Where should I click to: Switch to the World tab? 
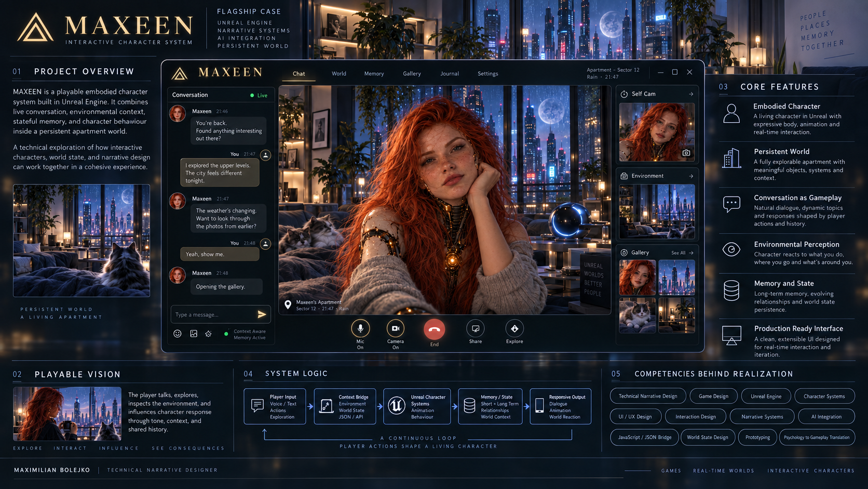click(339, 74)
